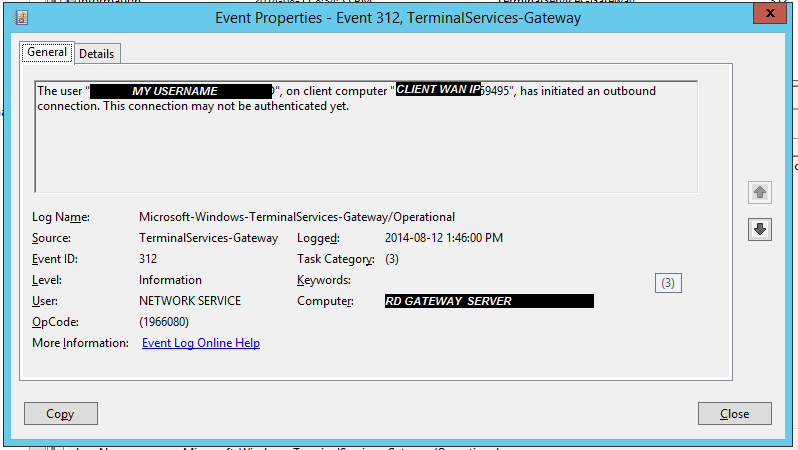This screenshot has height=450, width=798.
Task: Select Logged date 2014-08-12 1:46:00 PM
Action: [444, 238]
